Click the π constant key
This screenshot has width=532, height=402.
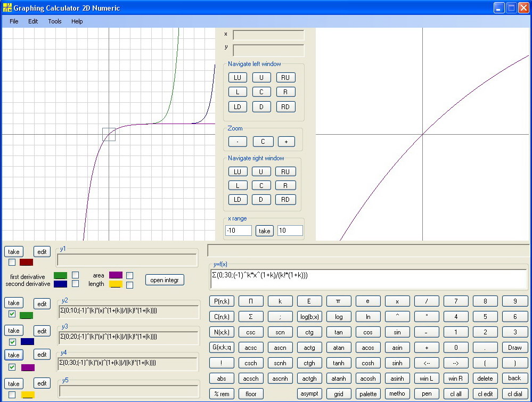(339, 301)
